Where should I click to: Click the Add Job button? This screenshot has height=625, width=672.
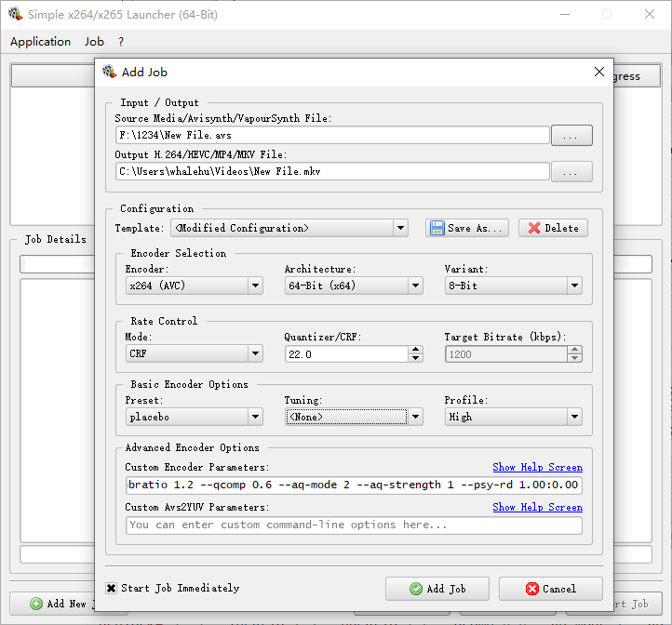click(437, 589)
